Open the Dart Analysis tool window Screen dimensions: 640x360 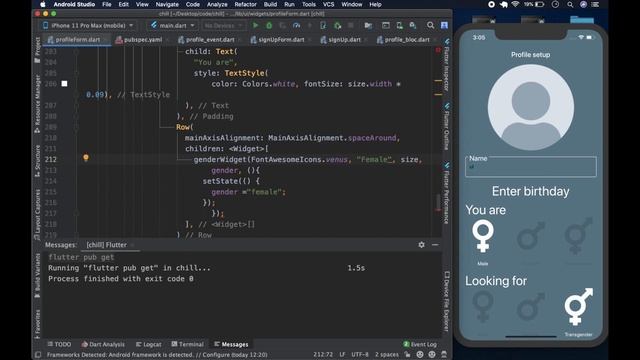click(x=103, y=344)
